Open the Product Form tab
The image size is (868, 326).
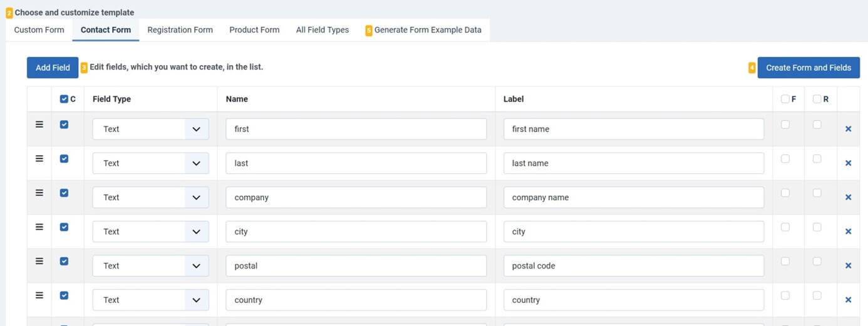click(254, 29)
